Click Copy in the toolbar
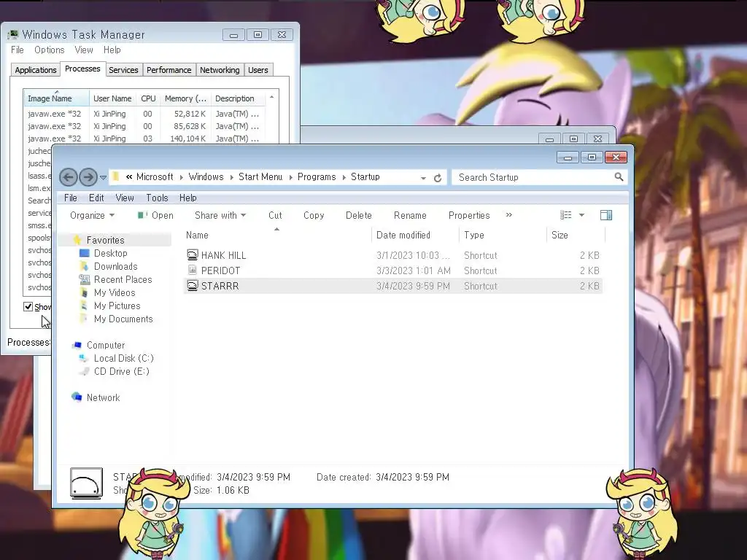747x560 pixels. pos(314,215)
